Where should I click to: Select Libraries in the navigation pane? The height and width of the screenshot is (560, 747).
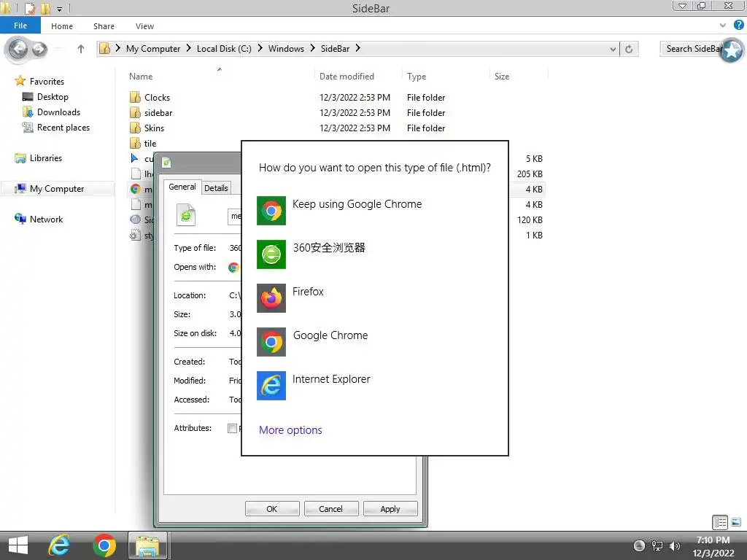46,158
